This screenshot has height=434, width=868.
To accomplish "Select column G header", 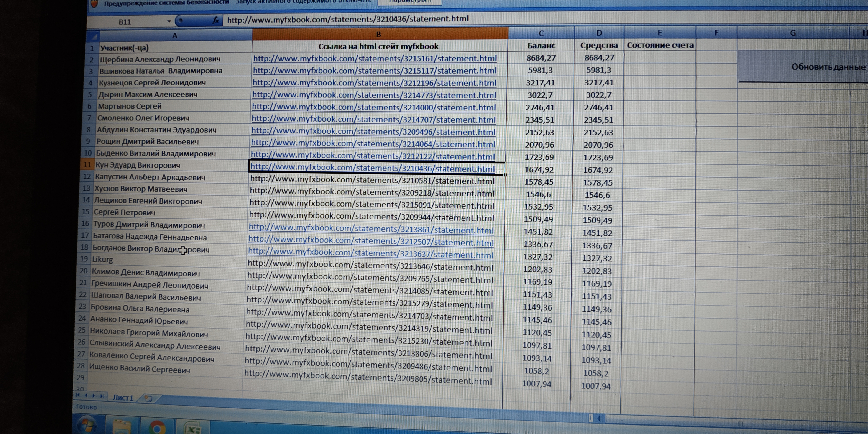I will click(793, 33).
